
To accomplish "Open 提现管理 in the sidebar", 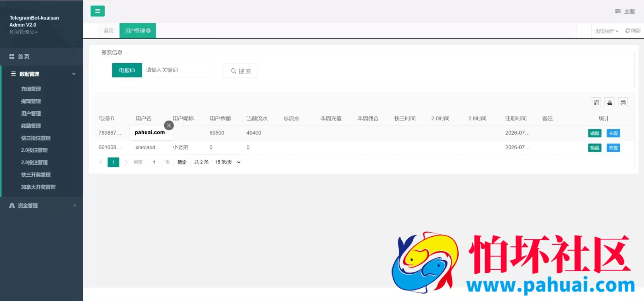I will 31,101.
